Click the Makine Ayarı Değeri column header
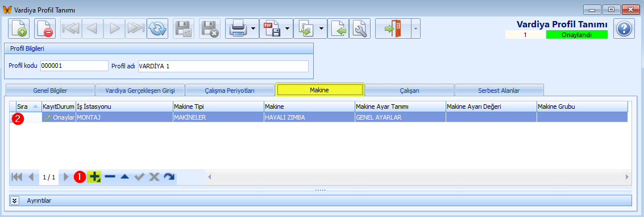 point(491,107)
